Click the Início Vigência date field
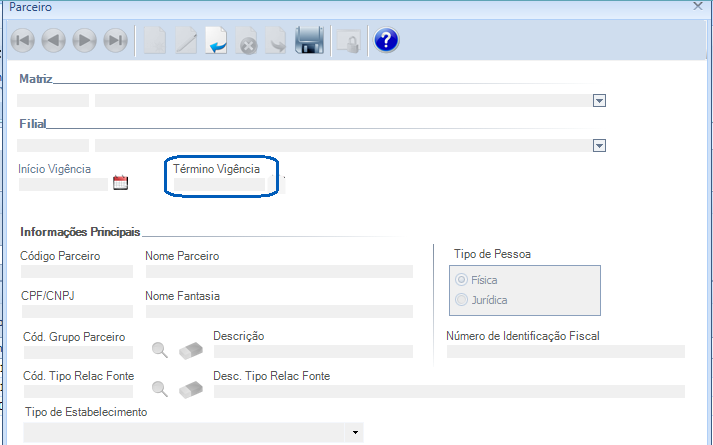Screen dimensions: 713x445 63,184
